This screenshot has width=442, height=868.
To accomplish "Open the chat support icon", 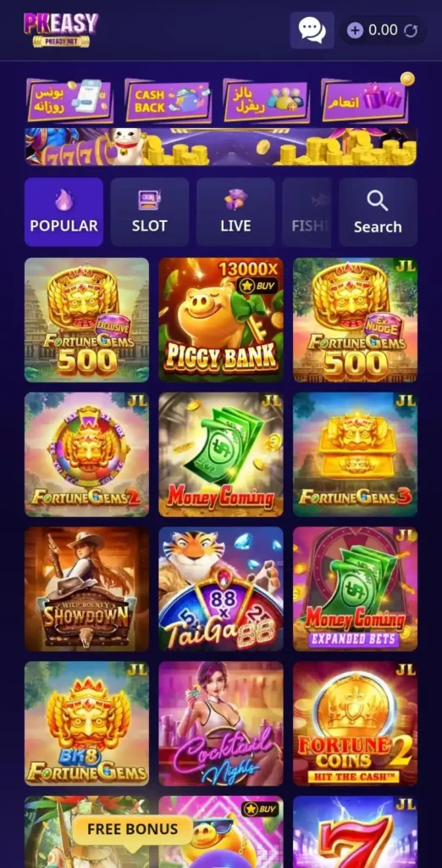I will click(312, 30).
